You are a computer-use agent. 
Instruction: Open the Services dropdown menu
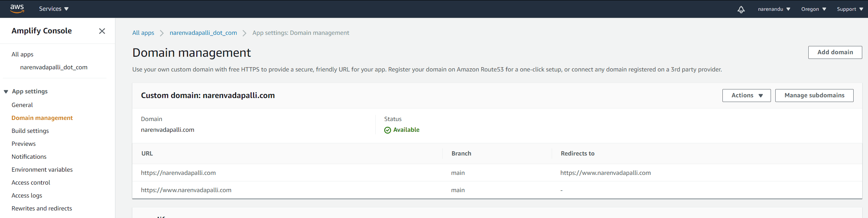[54, 9]
